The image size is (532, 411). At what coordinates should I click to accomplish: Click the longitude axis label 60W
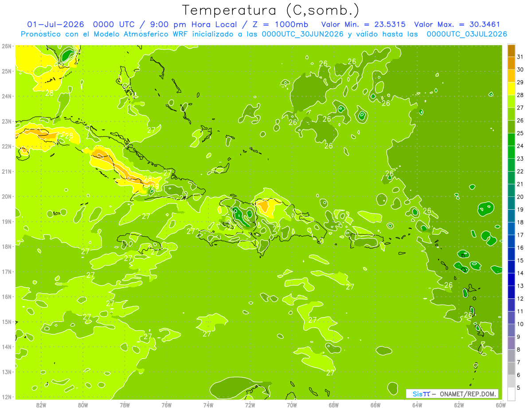pyautogui.click(x=501, y=404)
